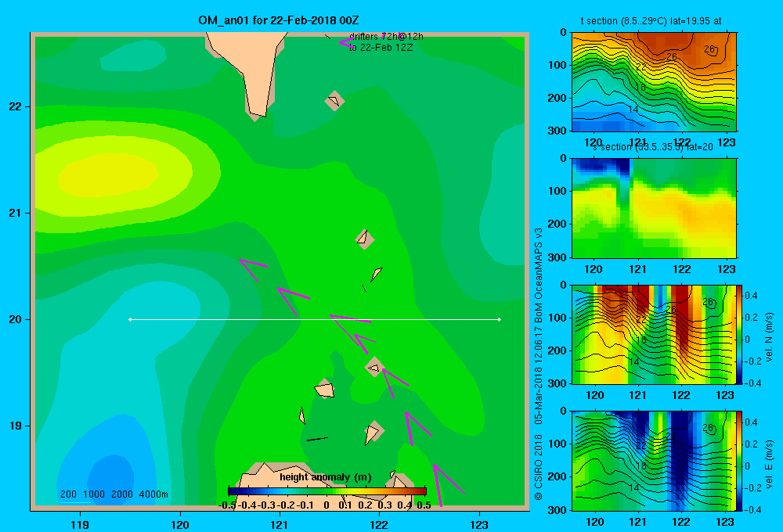
Task: Click the magenta drifter arrow beside the drifters legend
Action: pyautogui.click(x=345, y=42)
